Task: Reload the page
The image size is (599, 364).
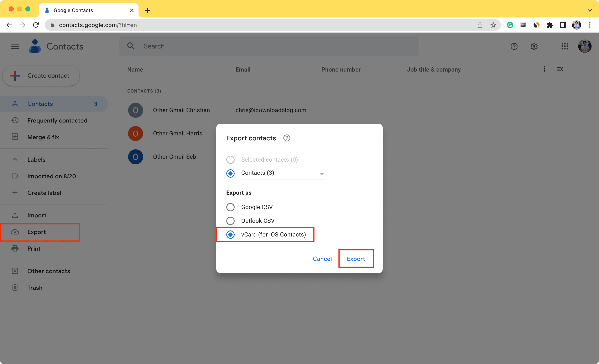Action: click(x=36, y=25)
